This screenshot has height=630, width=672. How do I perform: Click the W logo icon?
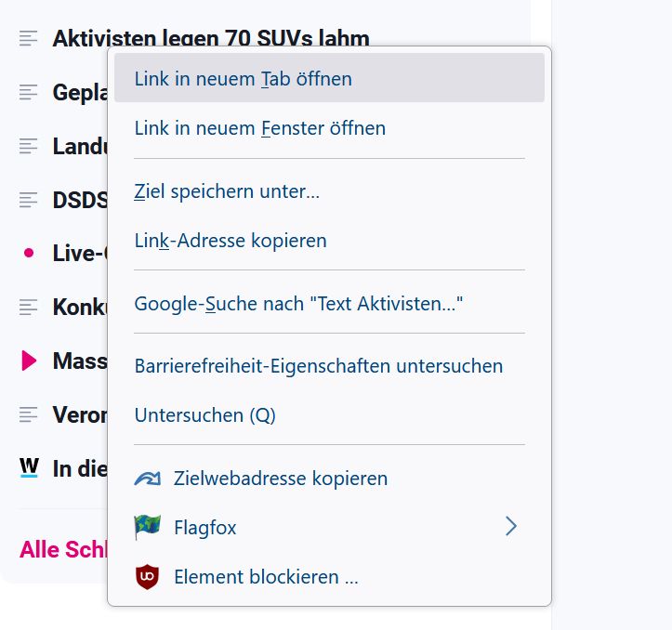click(30, 467)
